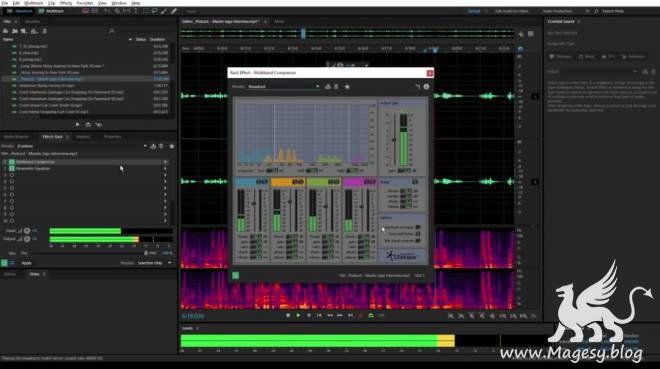
Task: Toggle power for Multiband Compressor slot
Action: coord(12,162)
